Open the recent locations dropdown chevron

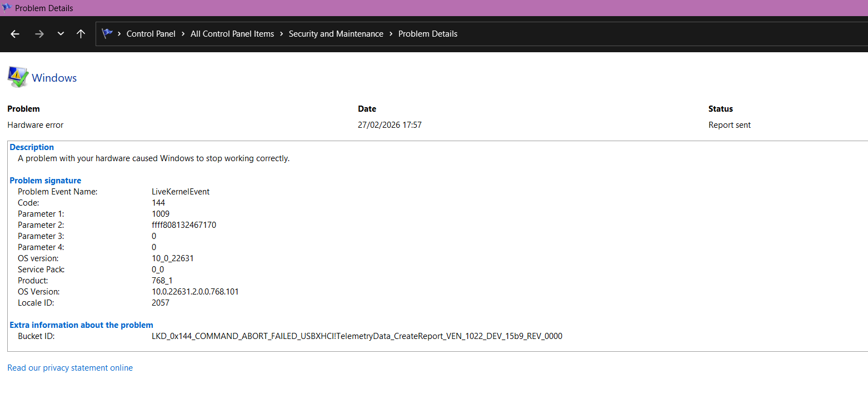coord(61,34)
